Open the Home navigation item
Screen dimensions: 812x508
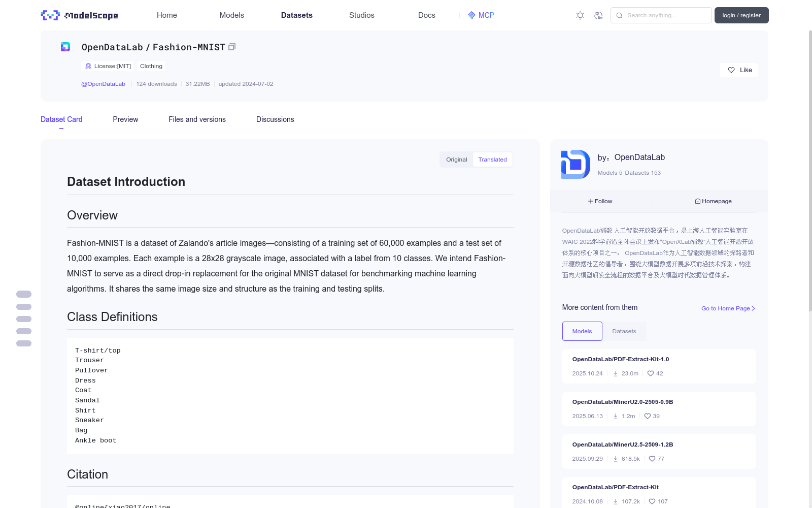167,15
